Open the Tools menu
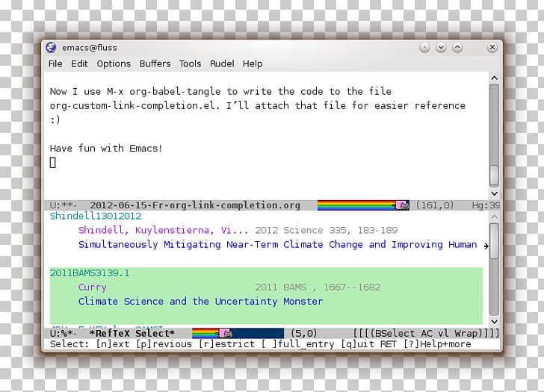 [190, 63]
